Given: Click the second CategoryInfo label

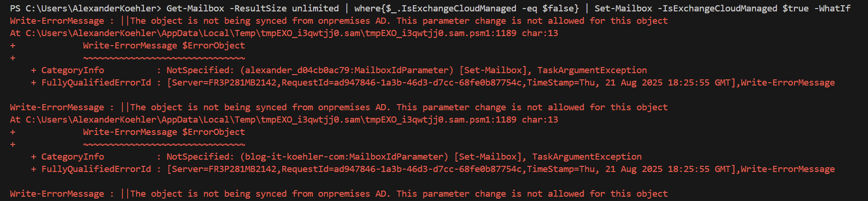Looking at the screenshot, I should [x=72, y=157].
